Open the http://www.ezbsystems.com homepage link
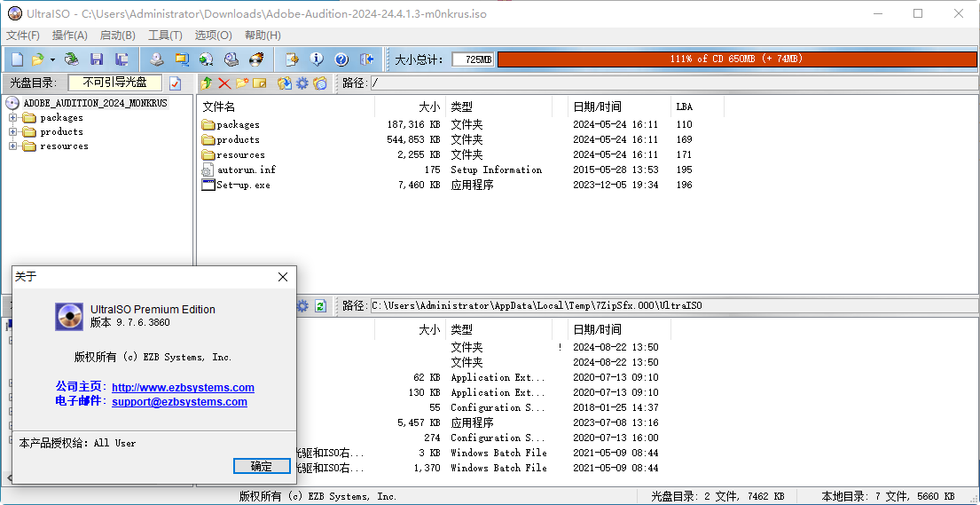980x505 pixels. [183, 388]
